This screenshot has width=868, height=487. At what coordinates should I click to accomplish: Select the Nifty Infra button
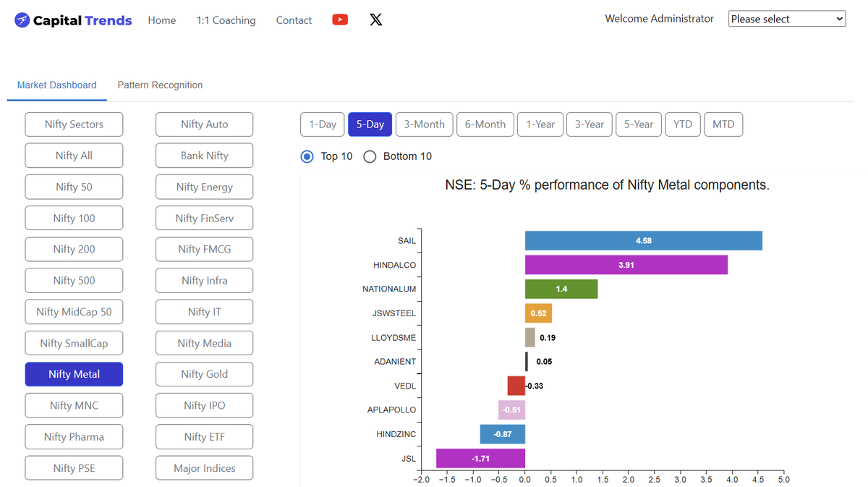[205, 281]
